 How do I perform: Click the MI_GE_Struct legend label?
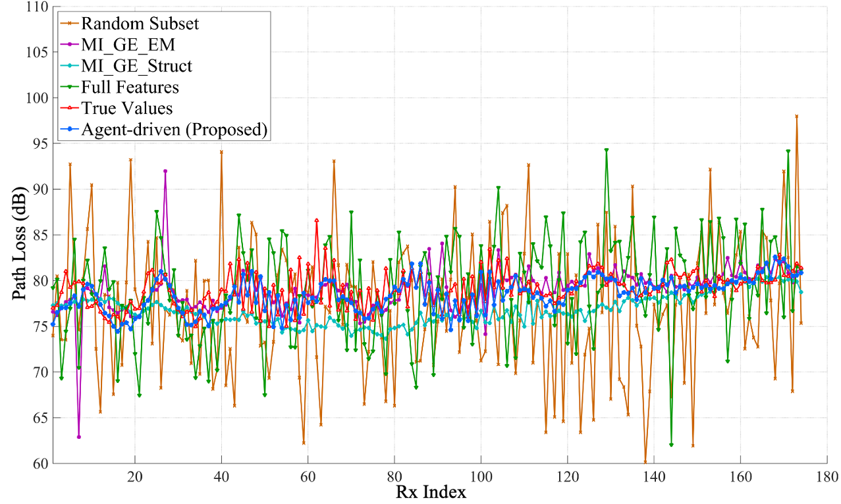(x=137, y=66)
